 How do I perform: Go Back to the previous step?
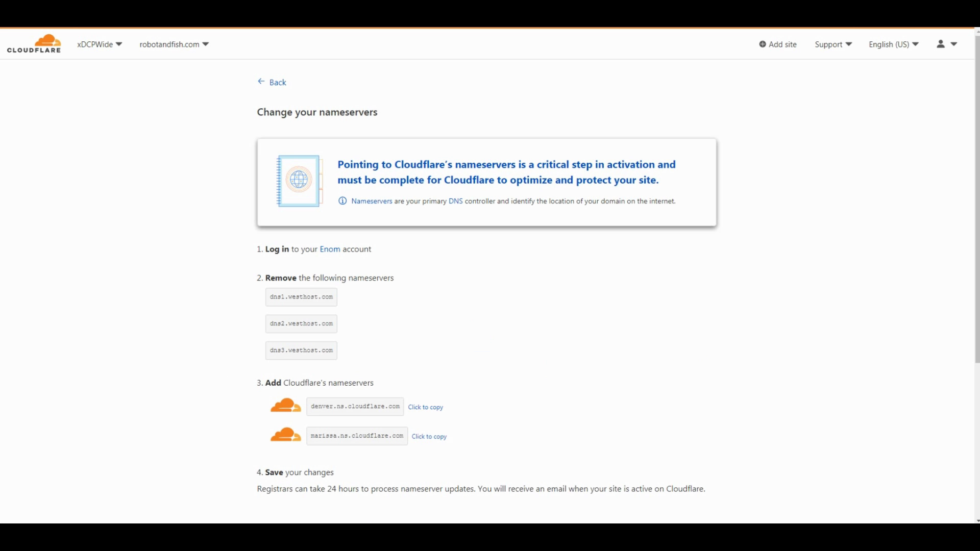[x=278, y=82]
